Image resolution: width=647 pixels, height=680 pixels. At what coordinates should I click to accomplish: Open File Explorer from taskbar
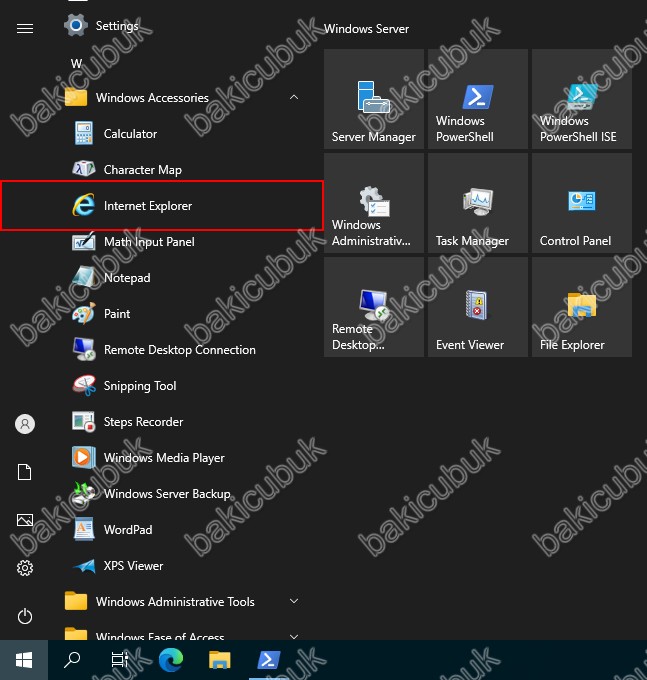(220, 660)
